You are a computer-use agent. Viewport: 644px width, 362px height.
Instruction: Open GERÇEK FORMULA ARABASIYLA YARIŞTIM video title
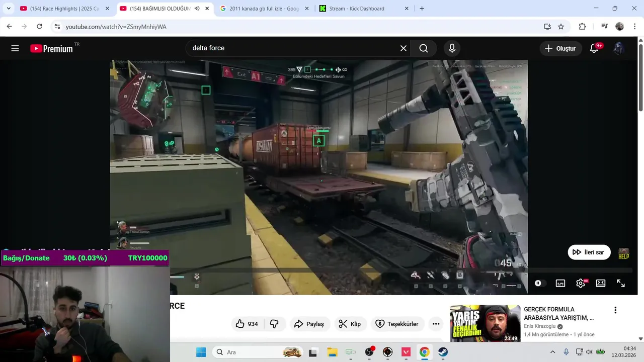558,314
